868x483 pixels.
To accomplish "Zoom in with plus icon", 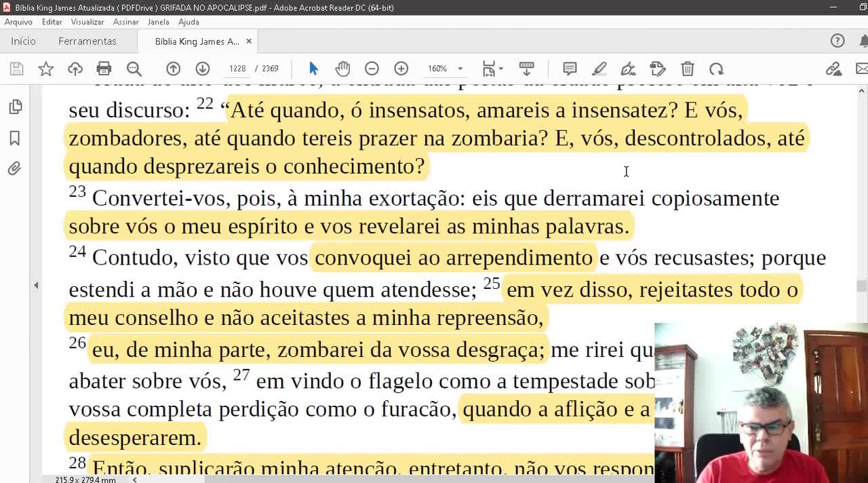I will coord(401,69).
